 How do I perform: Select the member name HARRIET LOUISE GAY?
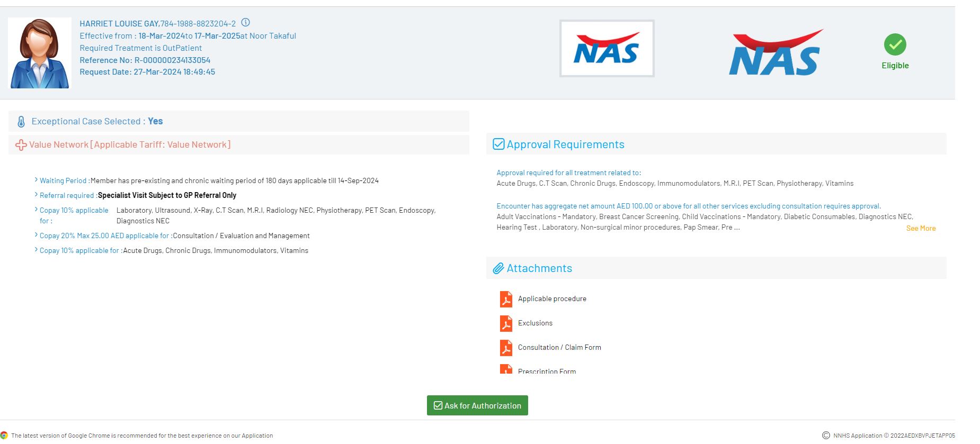coord(119,24)
